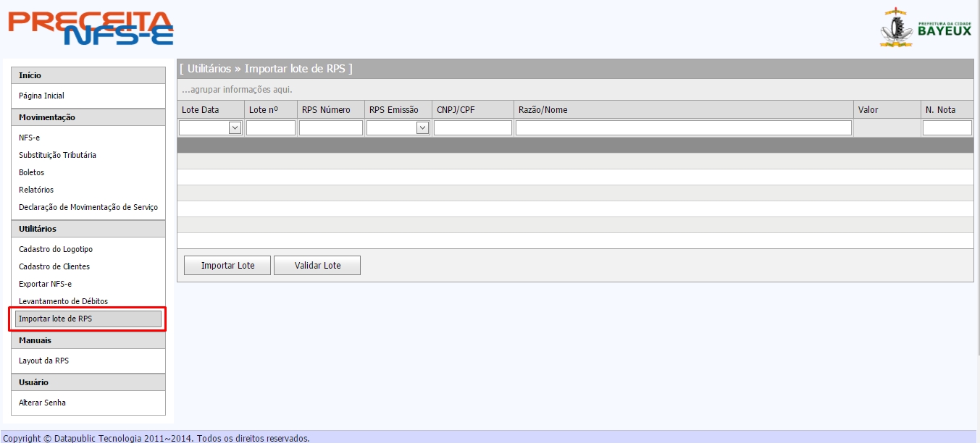
Task: Open Página Inicial in sidebar
Action: pyautogui.click(x=41, y=96)
